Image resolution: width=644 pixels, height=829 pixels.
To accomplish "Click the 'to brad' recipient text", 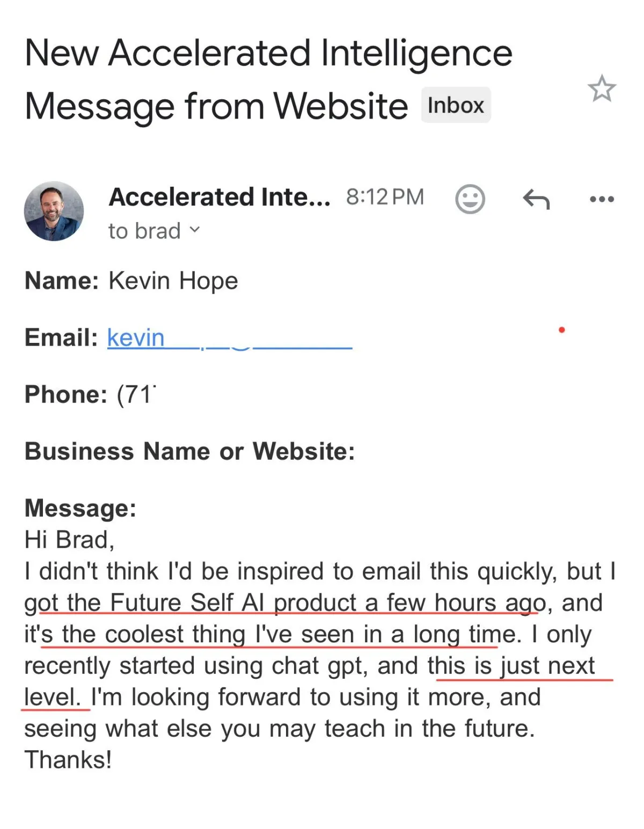I will pos(144,231).
